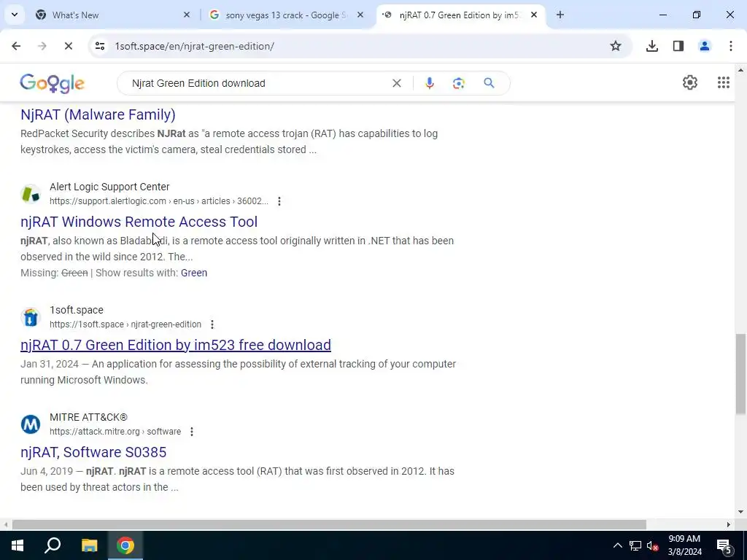Open Google apps grid
The image size is (747, 560).
pyautogui.click(x=723, y=82)
